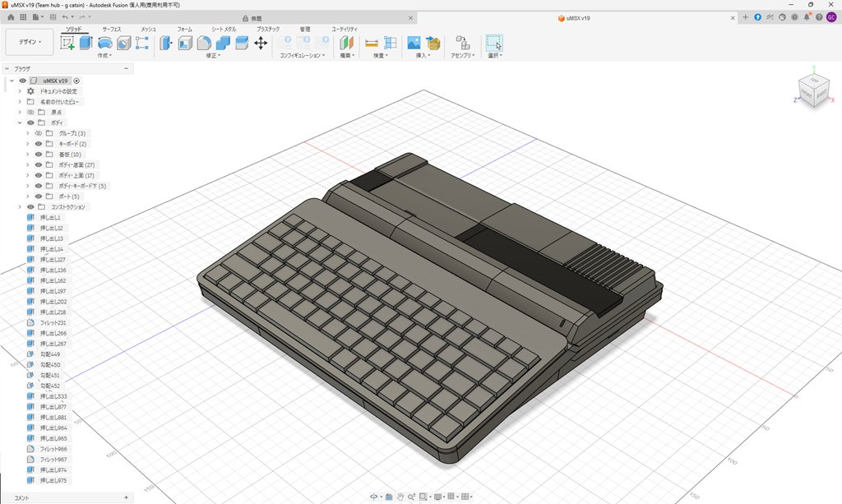This screenshot has height=504, width=842.
Task: Show the hidden 原点 folder
Action: click(30, 112)
